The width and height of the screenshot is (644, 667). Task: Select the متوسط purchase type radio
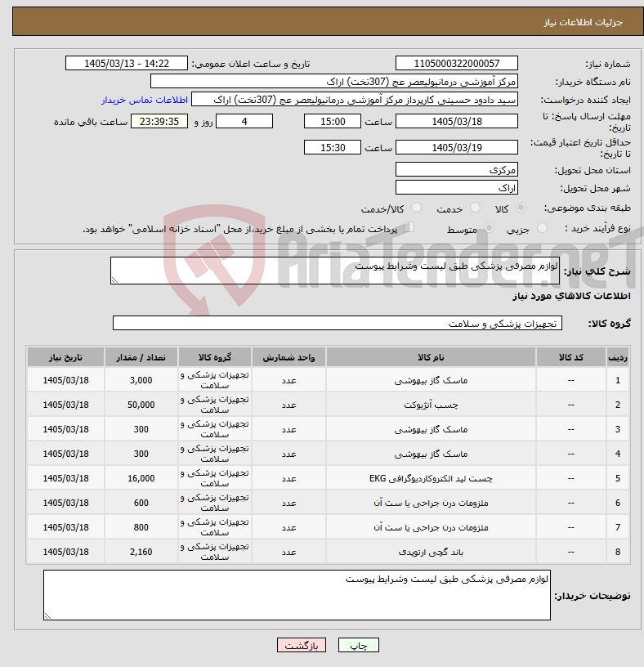[x=490, y=228]
